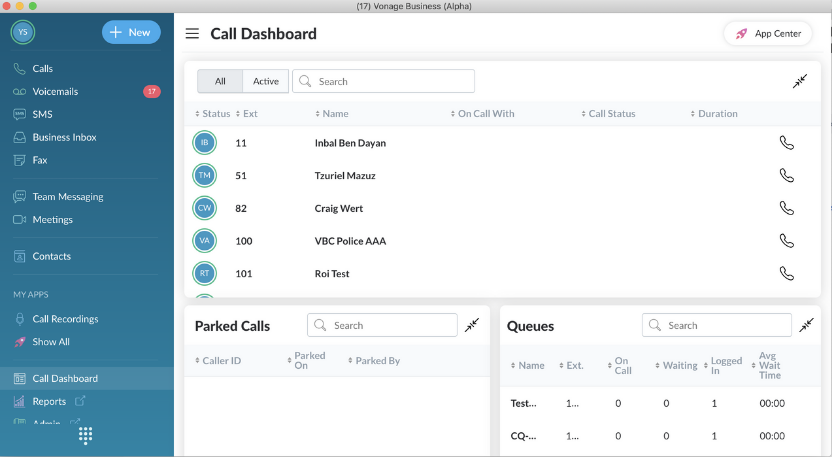Sort extensions by Name column
Screen dimensions: 832x457
[x=332, y=114]
